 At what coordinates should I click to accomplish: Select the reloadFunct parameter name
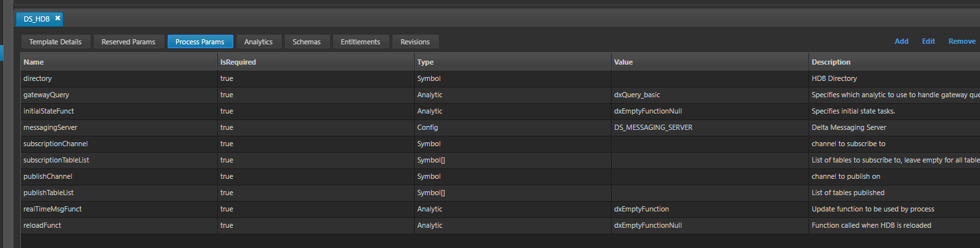42,225
